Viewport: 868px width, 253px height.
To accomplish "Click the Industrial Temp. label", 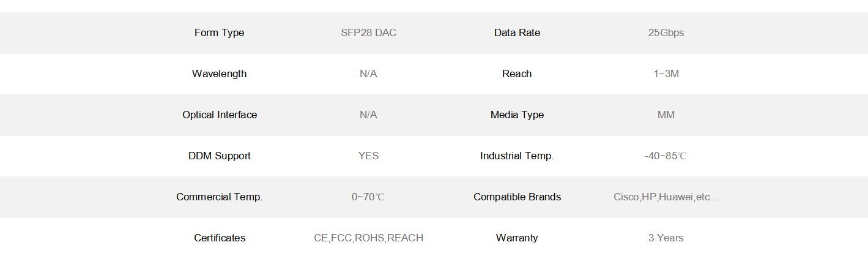I will (x=517, y=156).
